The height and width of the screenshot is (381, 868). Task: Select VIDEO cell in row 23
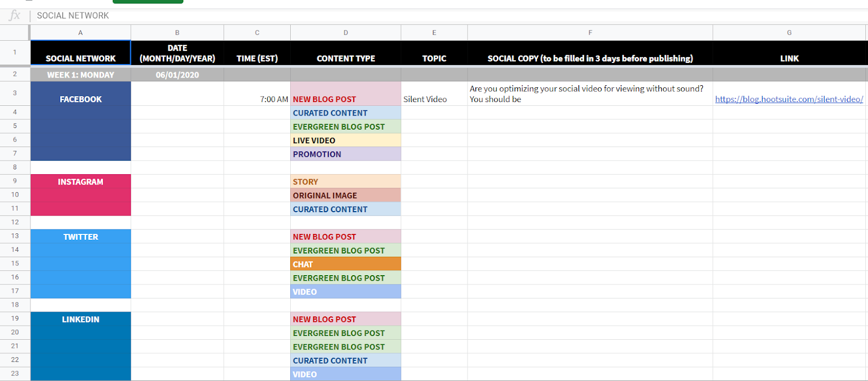click(346, 374)
